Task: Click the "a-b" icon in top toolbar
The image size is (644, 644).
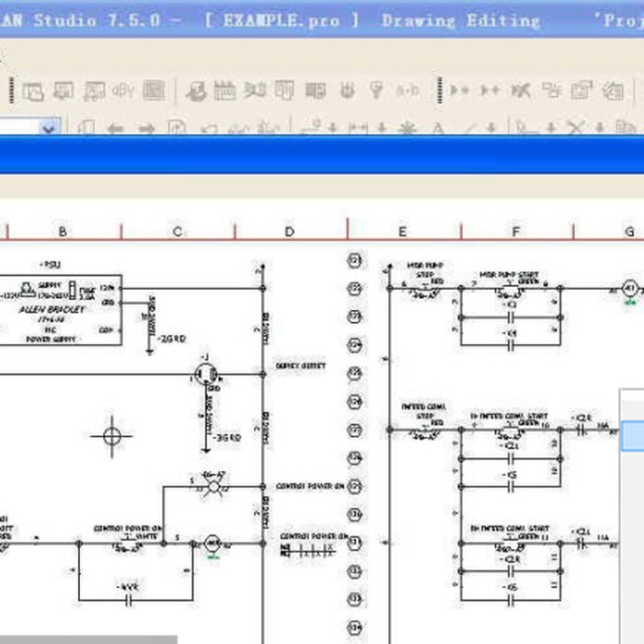Action: 407,90
